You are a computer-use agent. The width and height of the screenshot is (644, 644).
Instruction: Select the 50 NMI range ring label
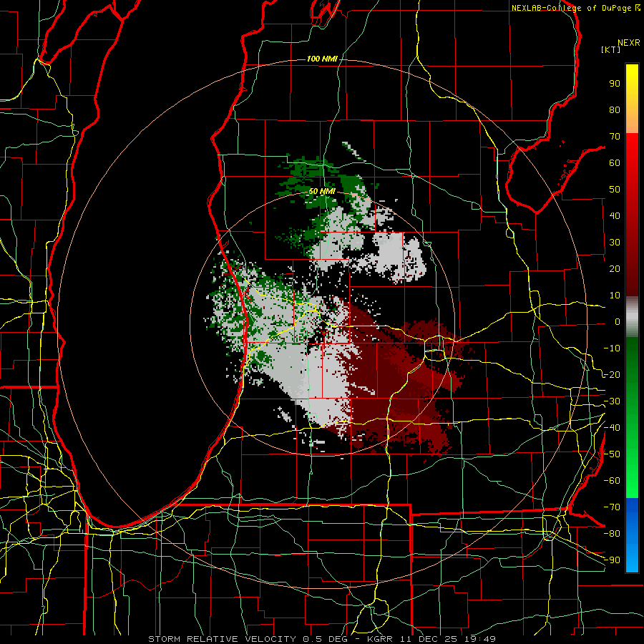(321, 191)
